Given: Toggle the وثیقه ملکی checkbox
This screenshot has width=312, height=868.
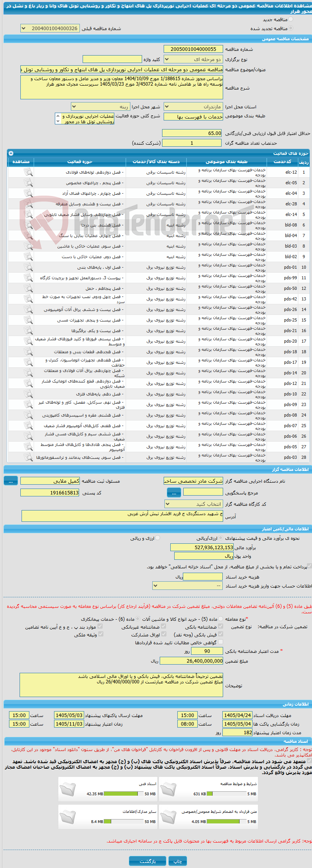Looking at the screenshot, I should point(100,634).
